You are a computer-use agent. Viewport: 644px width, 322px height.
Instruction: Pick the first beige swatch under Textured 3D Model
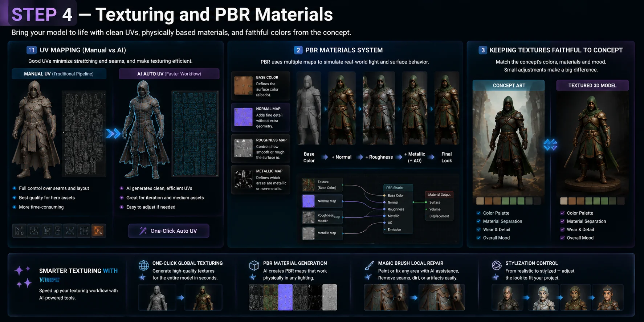(564, 201)
